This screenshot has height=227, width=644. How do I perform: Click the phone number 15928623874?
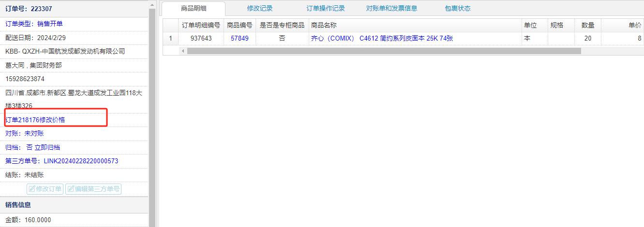25,79
